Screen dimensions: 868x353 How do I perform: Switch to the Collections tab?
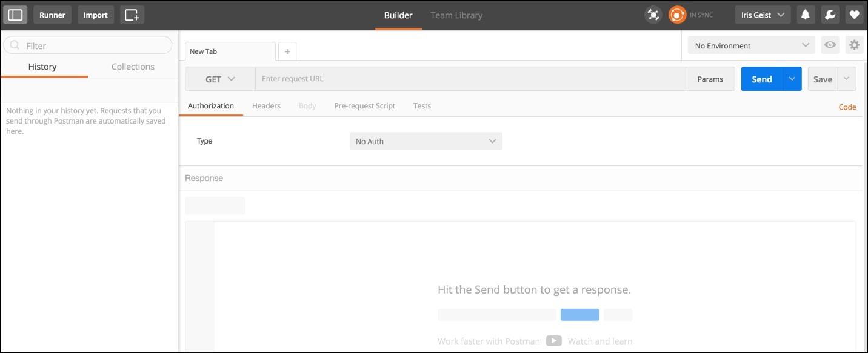tap(132, 66)
